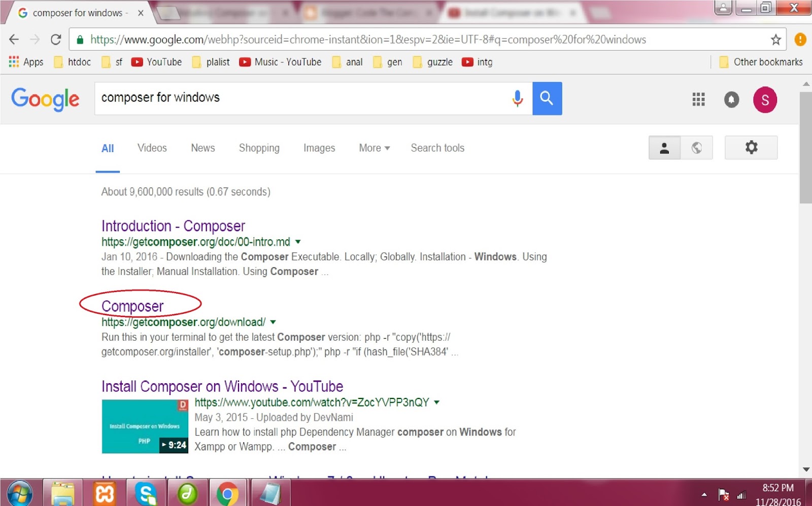The width and height of the screenshot is (812, 506).
Task: Open the intg bookmark
Action: 477,62
